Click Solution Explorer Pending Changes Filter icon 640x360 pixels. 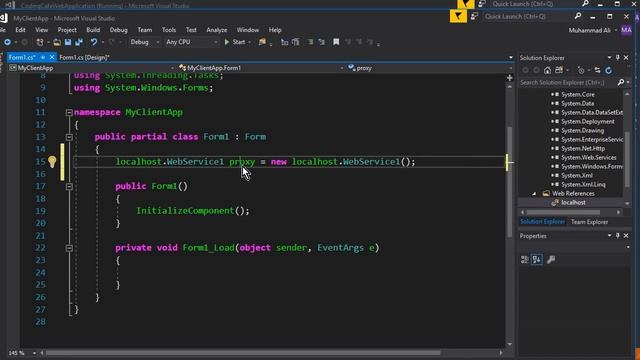(x=581, y=70)
